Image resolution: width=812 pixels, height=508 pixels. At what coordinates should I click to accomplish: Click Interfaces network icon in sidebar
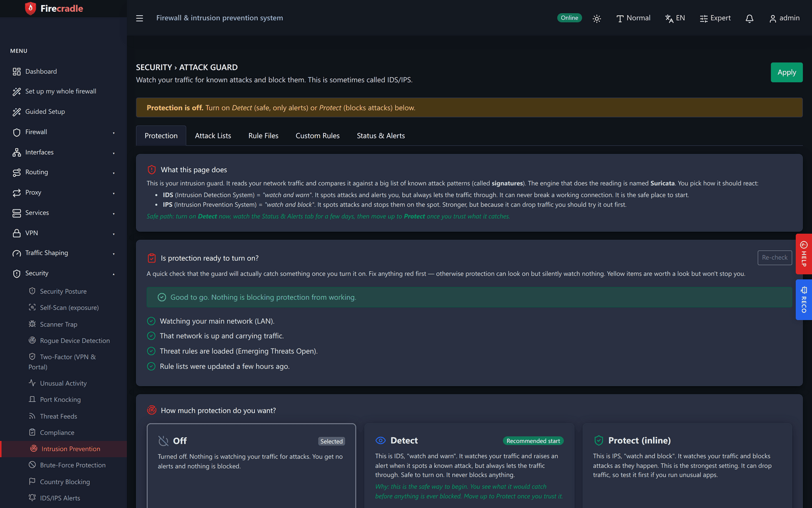[17, 152]
